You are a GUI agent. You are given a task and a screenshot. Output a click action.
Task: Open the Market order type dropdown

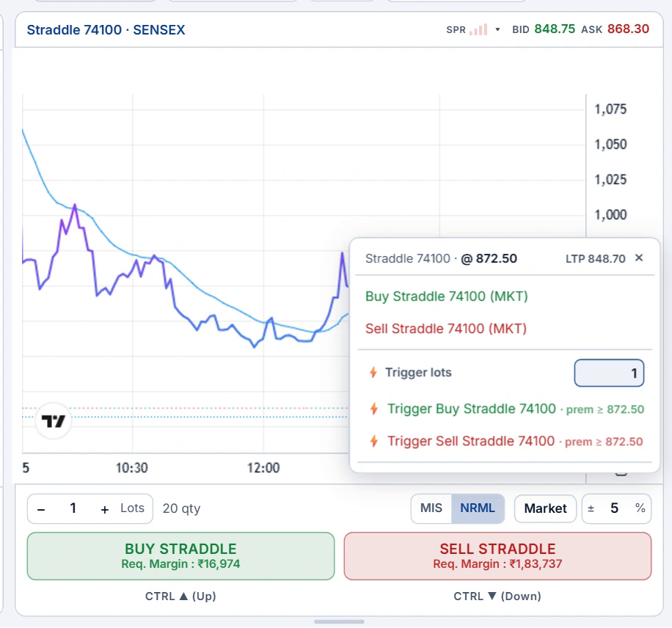coord(545,508)
